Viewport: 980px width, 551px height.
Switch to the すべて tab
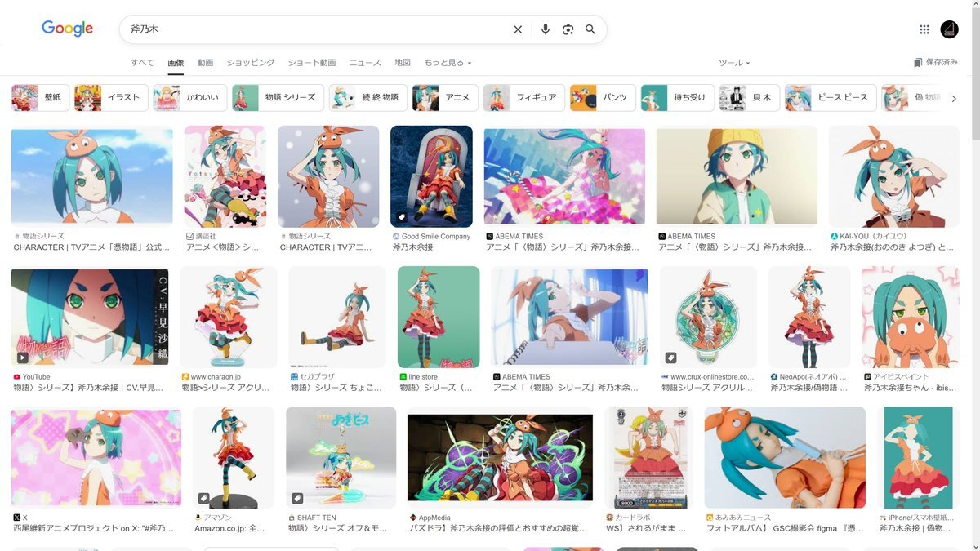point(142,63)
